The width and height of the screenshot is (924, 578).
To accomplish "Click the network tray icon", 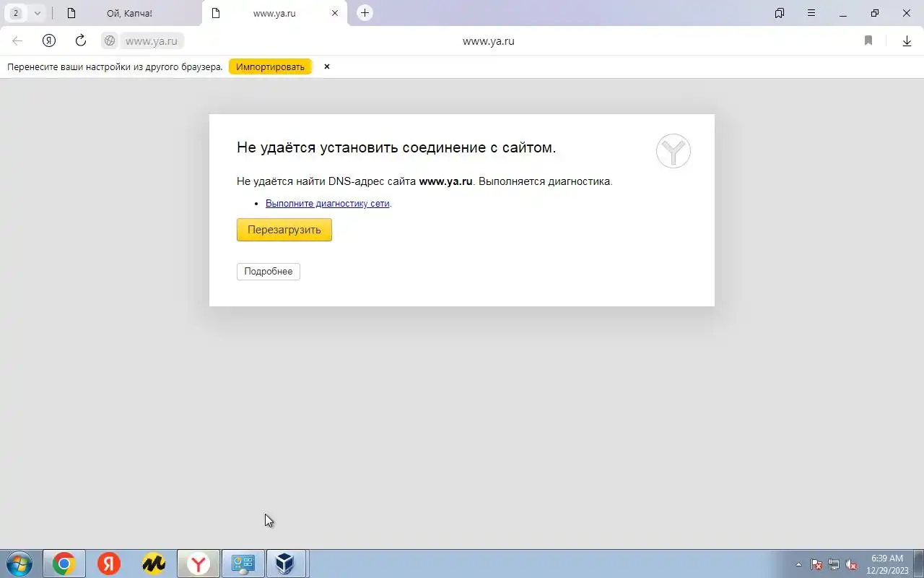I will click(x=834, y=564).
